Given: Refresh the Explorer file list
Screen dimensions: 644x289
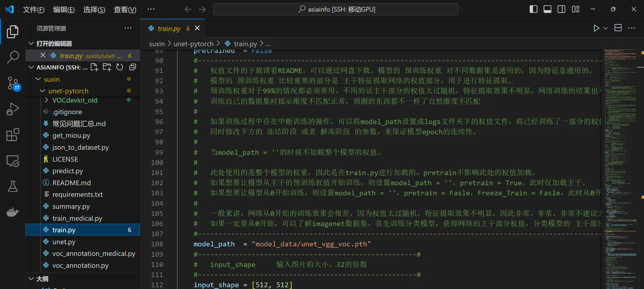Looking at the screenshot, I should tap(119, 67).
